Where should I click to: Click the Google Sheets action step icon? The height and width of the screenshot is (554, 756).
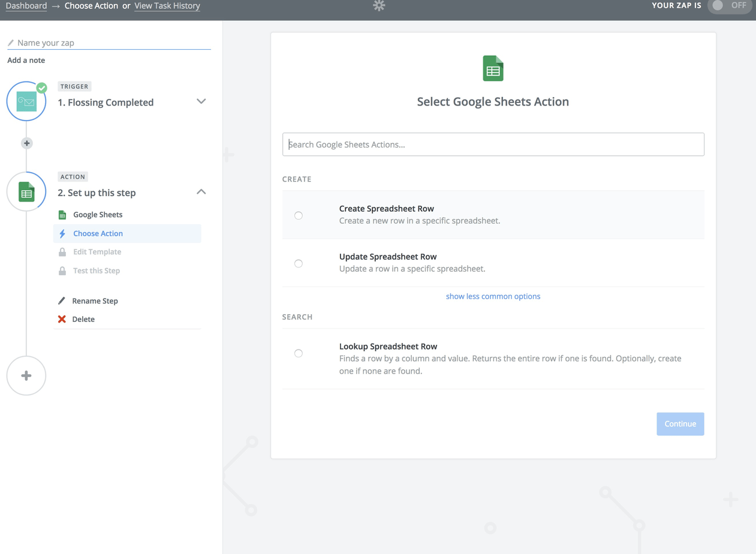[26, 192]
